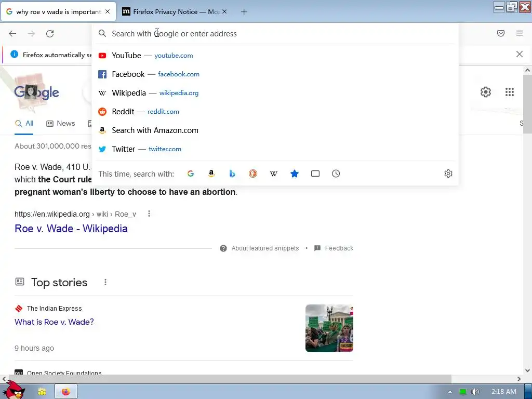Viewport: 532px width, 399px height.
Task: Open the volume control in tray
Action: click(475, 392)
